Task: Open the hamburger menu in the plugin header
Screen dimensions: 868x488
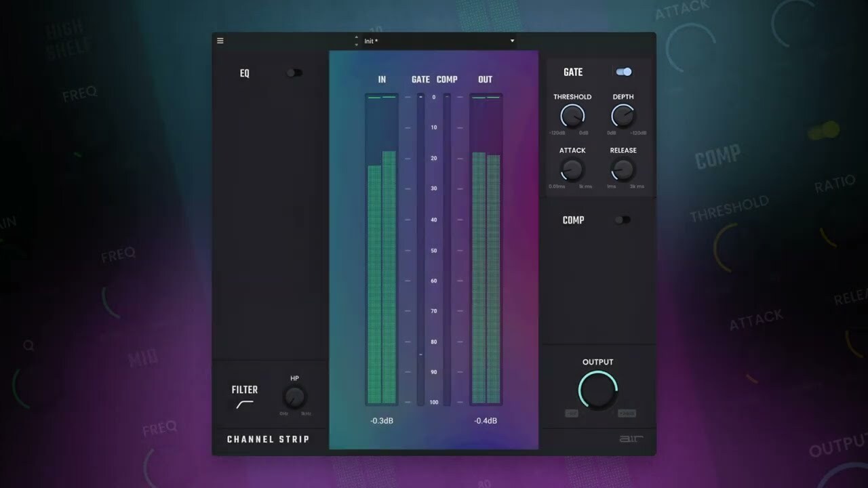Action: click(220, 41)
